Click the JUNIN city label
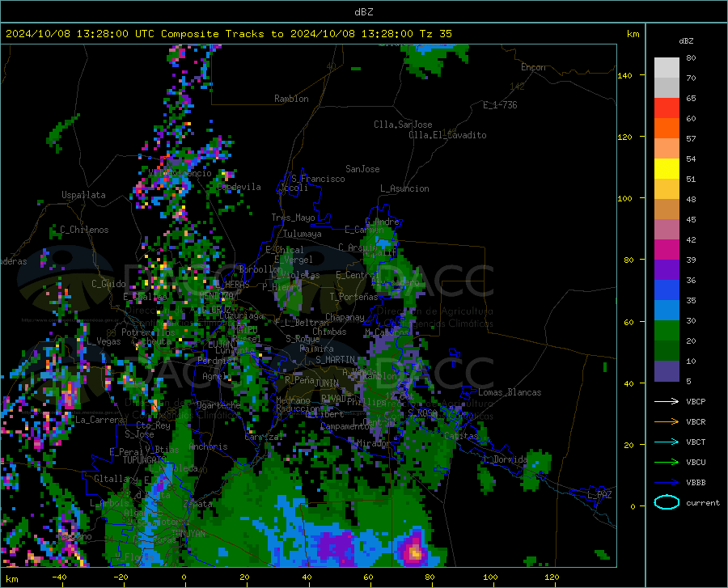 (327, 383)
